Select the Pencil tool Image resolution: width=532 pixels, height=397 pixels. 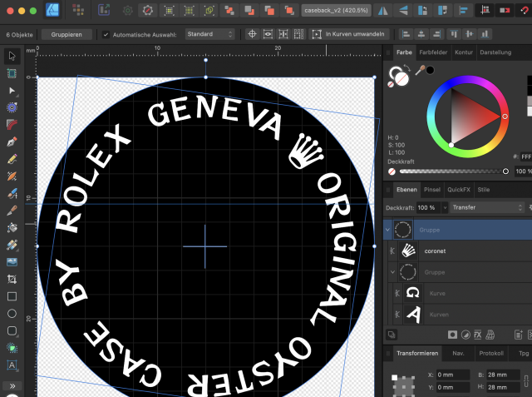point(12,159)
